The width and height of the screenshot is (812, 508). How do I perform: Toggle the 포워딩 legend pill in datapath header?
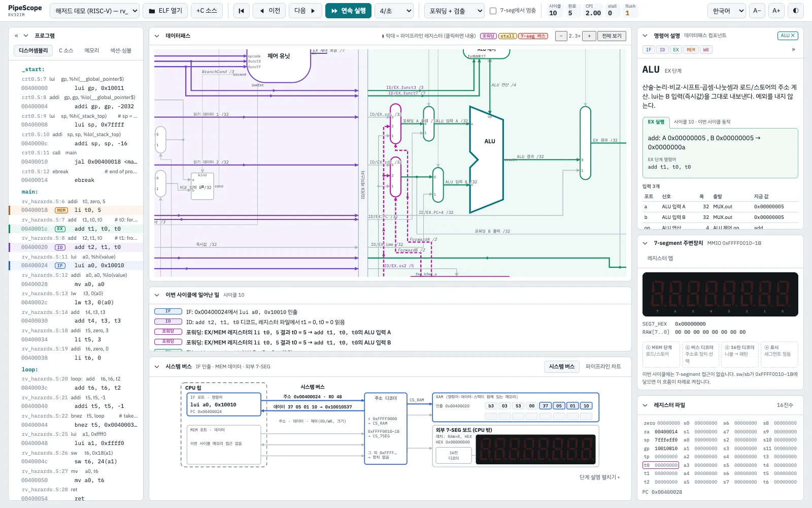tap(488, 36)
